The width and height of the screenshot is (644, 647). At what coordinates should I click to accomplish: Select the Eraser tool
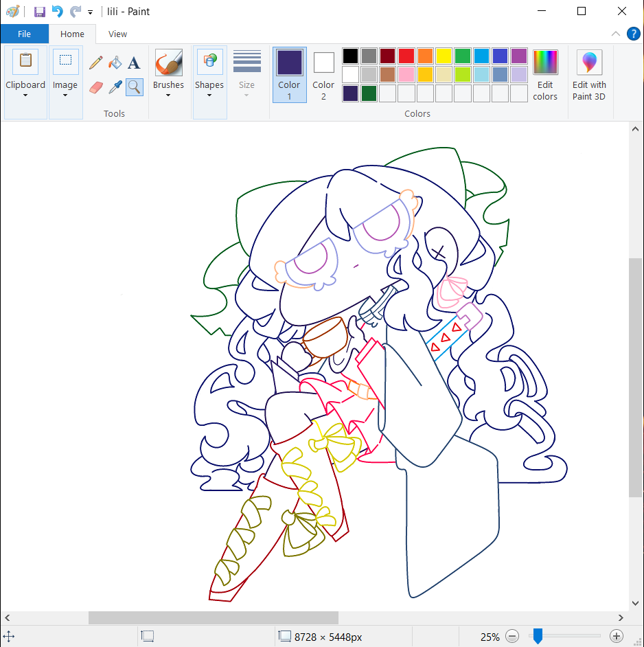pos(95,87)
